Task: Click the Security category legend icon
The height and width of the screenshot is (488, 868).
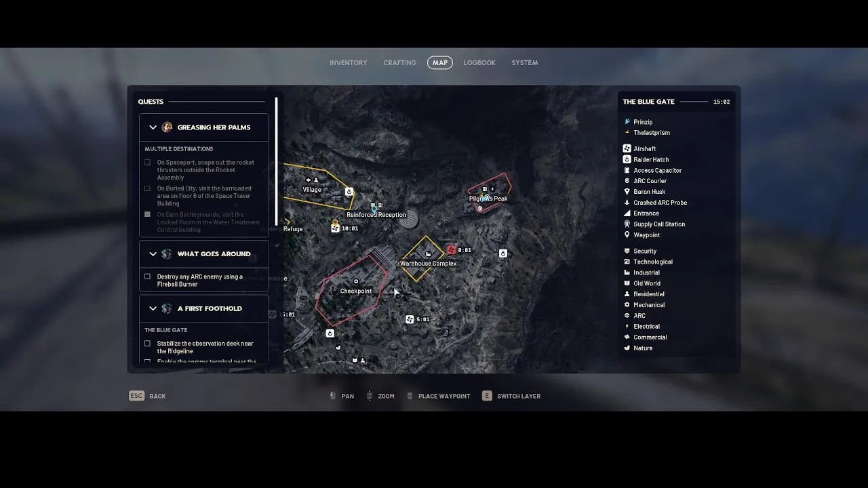Action: (x=627, y=251)
